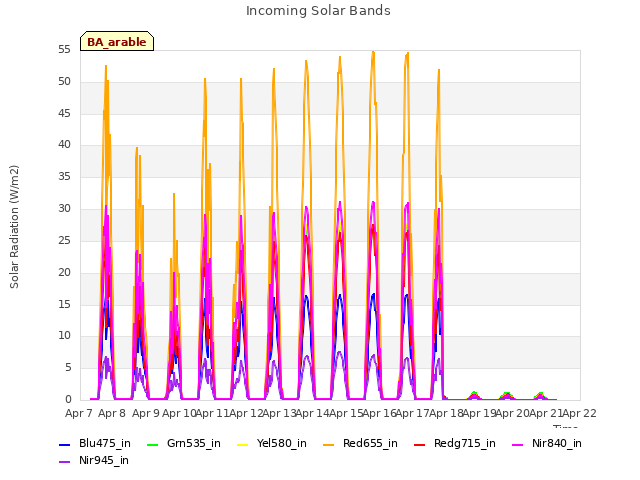Screen dimensions: 640x480
Task: Click the 20 y-axis tick label
Action: click(64, 272)
